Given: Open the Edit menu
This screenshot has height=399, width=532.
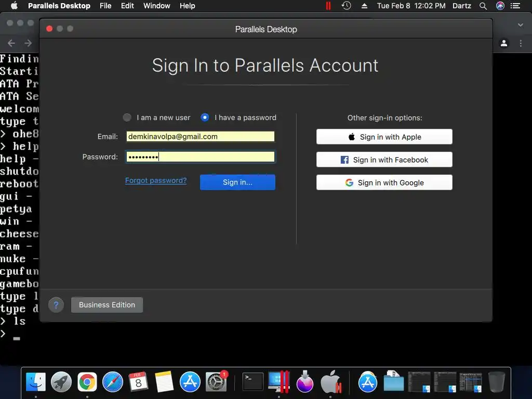Looking at the screenshot, I should 127,6.
